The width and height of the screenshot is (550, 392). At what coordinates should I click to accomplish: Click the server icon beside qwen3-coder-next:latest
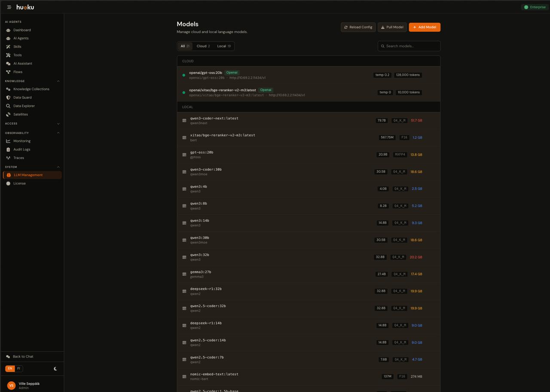point(184,121)
